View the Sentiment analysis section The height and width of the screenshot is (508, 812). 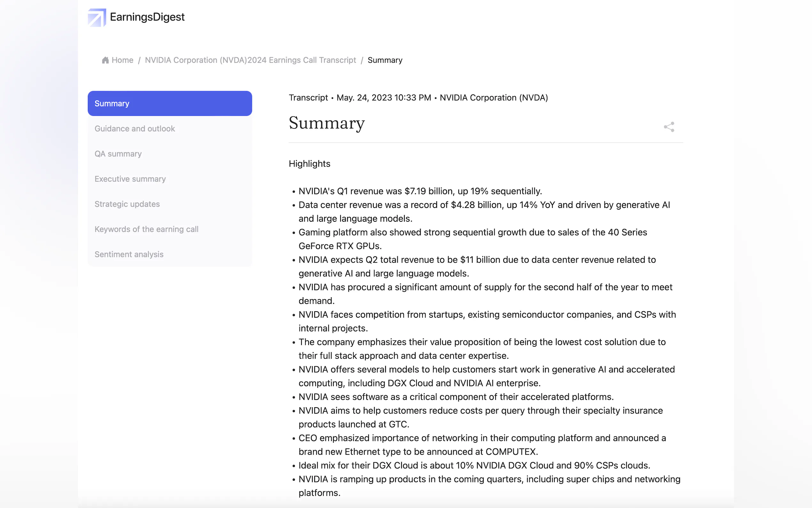pyautogui.click(x=129, y=254)
